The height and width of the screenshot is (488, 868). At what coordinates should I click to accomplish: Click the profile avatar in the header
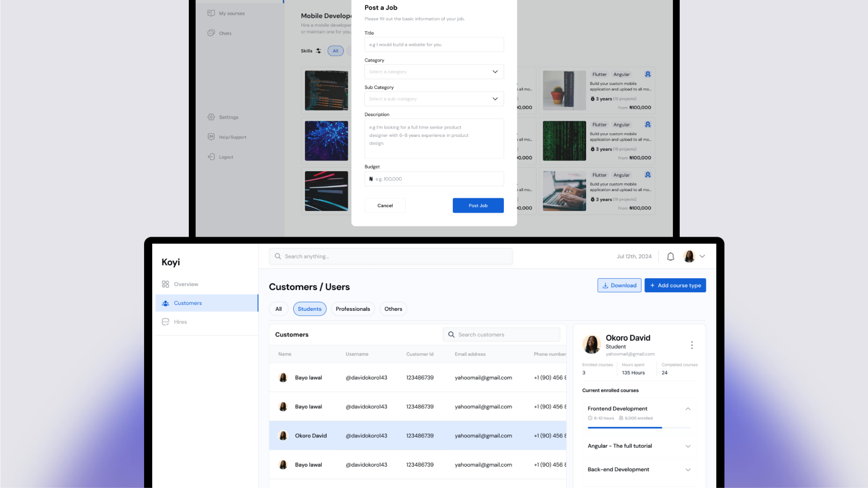click(x=689, y=256)
